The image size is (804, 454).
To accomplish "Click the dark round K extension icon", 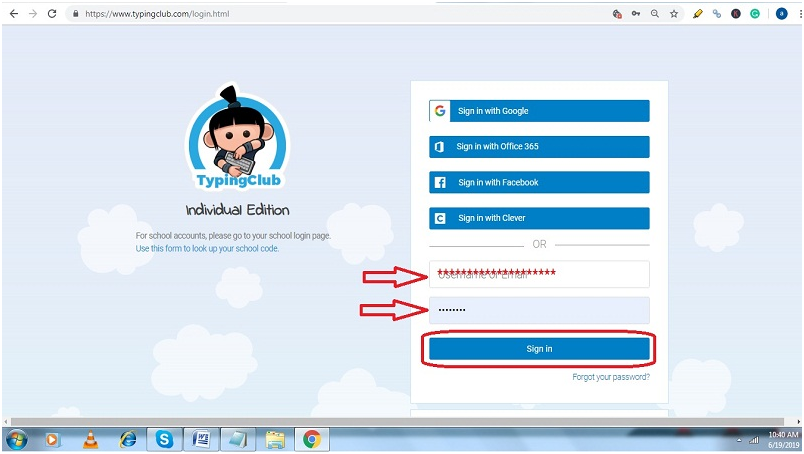I will coord(736,14).
